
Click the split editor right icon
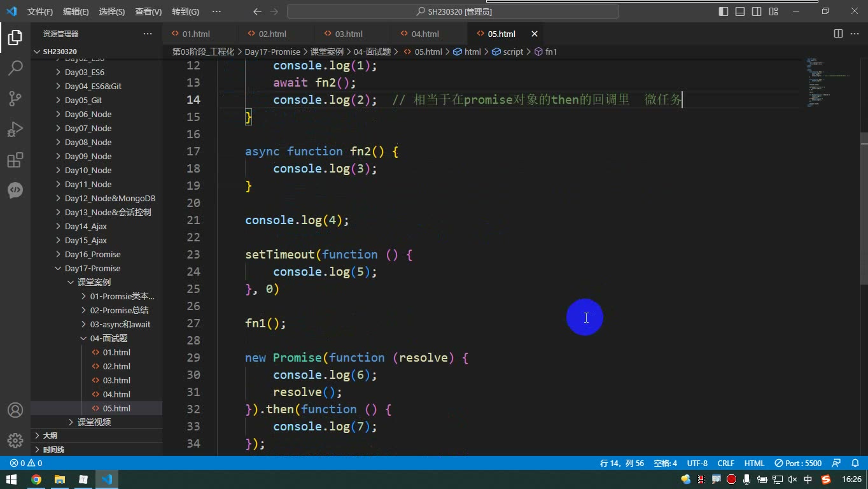pyautogui.click(x=838, y=34)
